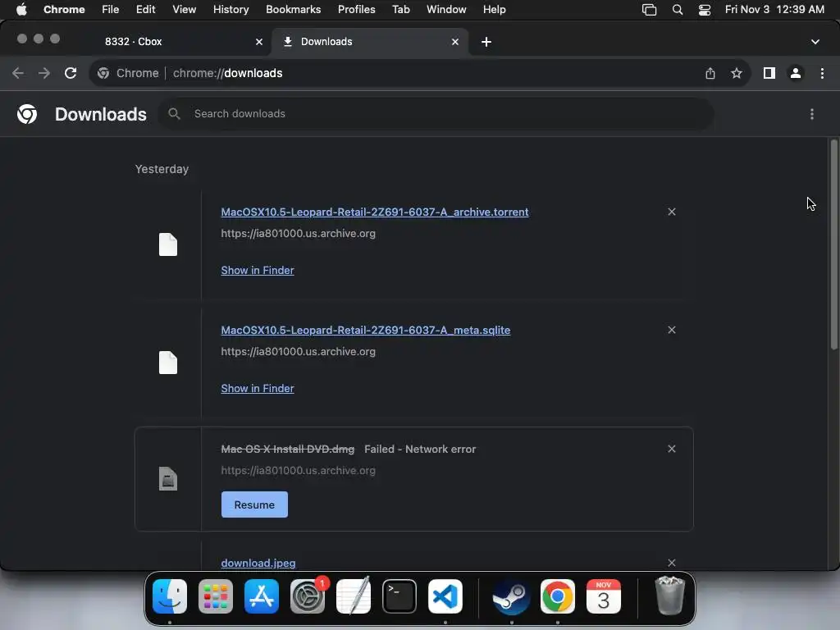The height and width of the screenshot is (630, 840).
Task: Open System Settings from the Dock
Action: coord(308,596)
